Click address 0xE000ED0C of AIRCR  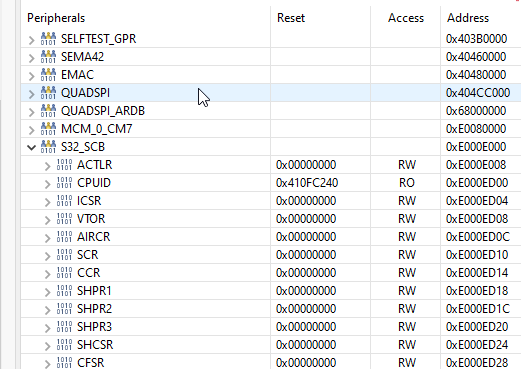(x=478, y=237)
